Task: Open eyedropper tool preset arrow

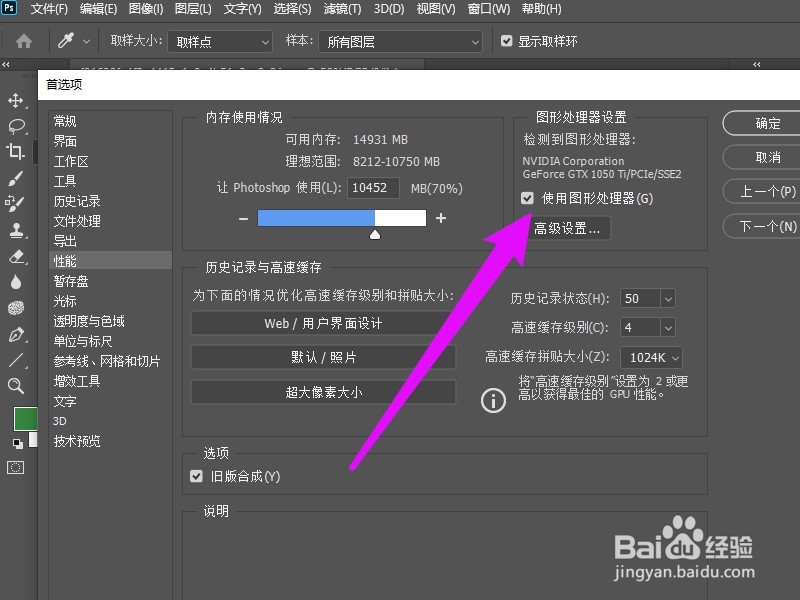Action: [86, 41]
